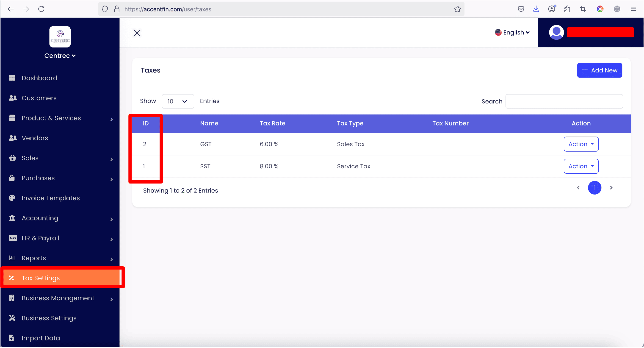Open the browser downloads arrow icon

click(x=536, y=9)
